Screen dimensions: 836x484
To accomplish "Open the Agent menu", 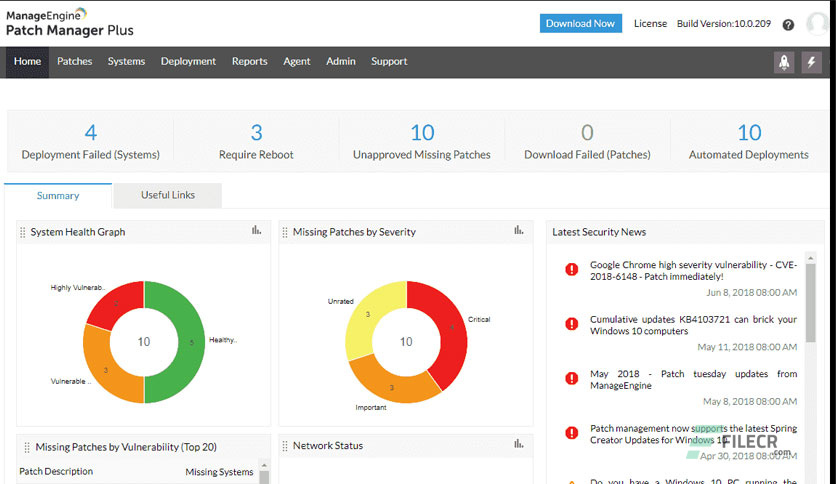I will tap(296, 62).
